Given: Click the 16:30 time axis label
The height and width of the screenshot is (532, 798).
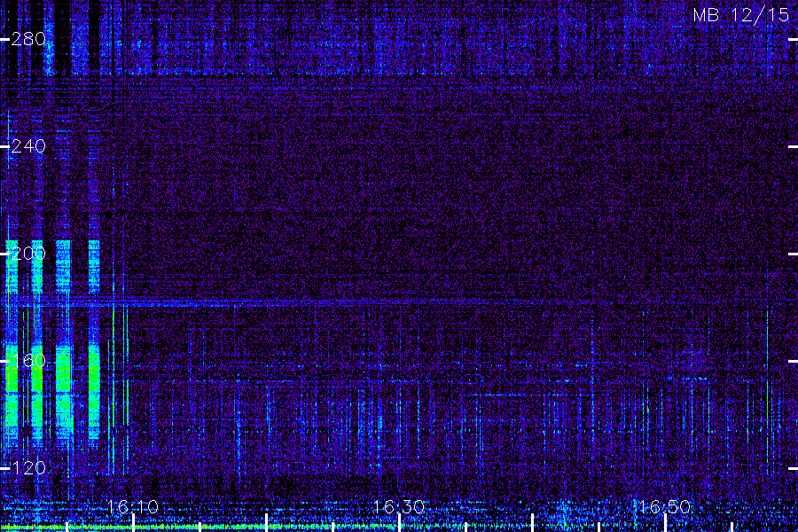Looking at the screenshot, I should coord(399,507).
